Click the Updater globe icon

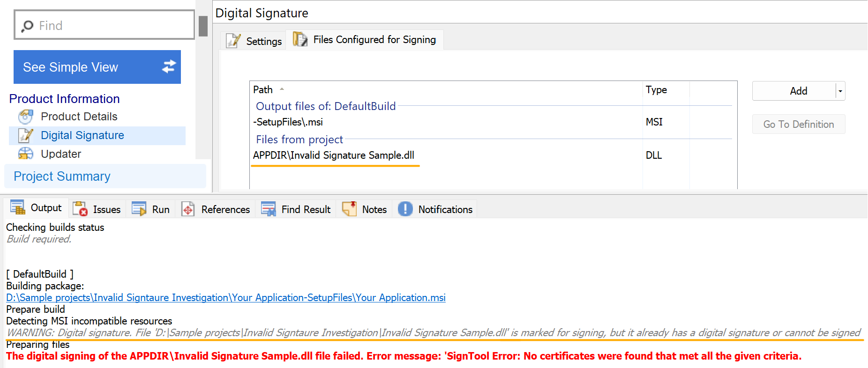tap(26, 154)
